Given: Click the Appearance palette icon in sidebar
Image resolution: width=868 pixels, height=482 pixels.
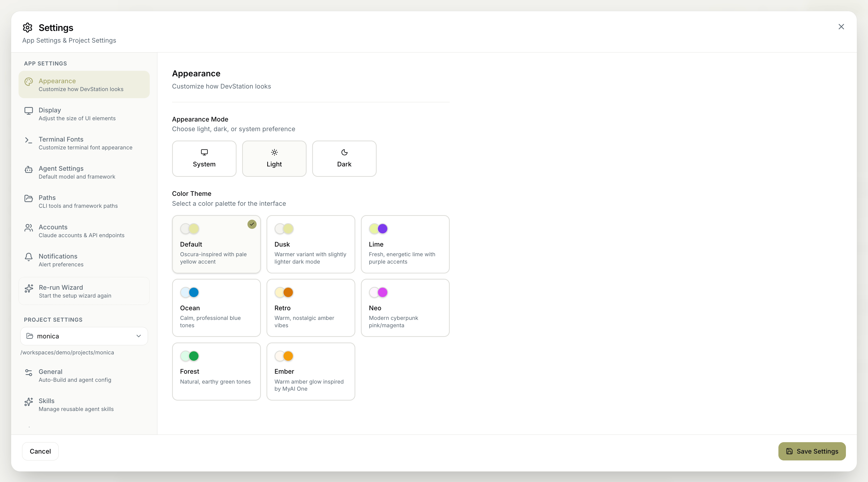Looking at the screenshot, I should [x=29, y=81].
